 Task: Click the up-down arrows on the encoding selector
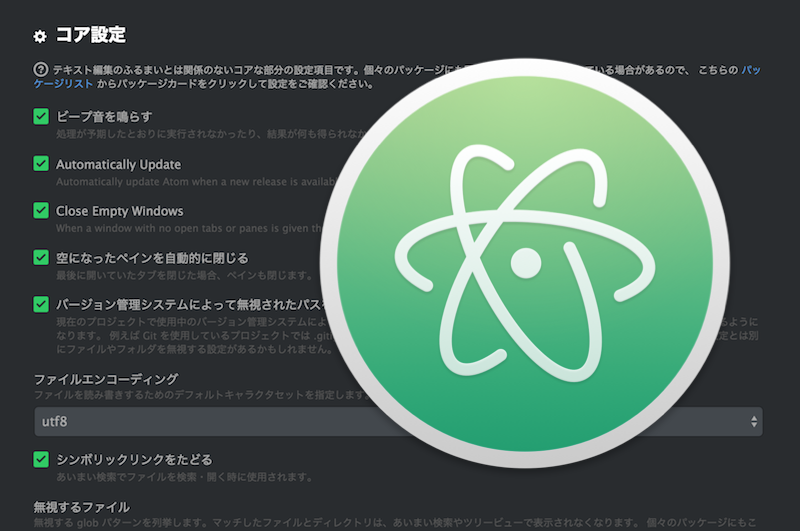pos(753,422)
